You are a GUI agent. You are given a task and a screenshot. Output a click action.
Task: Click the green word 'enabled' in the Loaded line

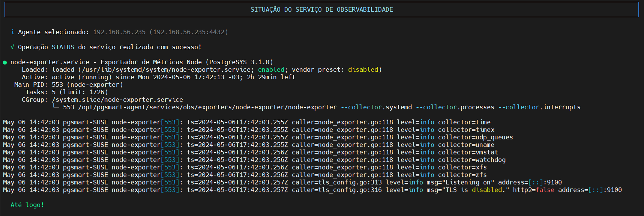click(271, 69)
